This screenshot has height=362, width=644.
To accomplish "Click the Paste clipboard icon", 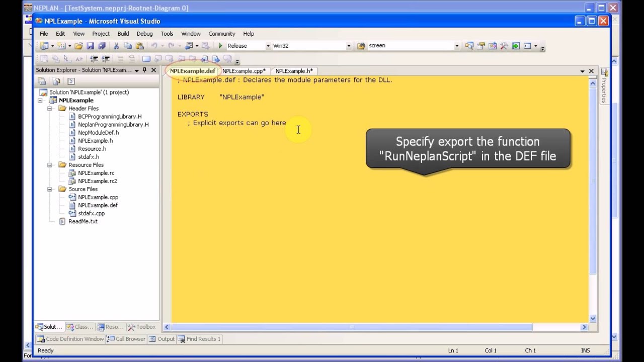I will (140, 46).
